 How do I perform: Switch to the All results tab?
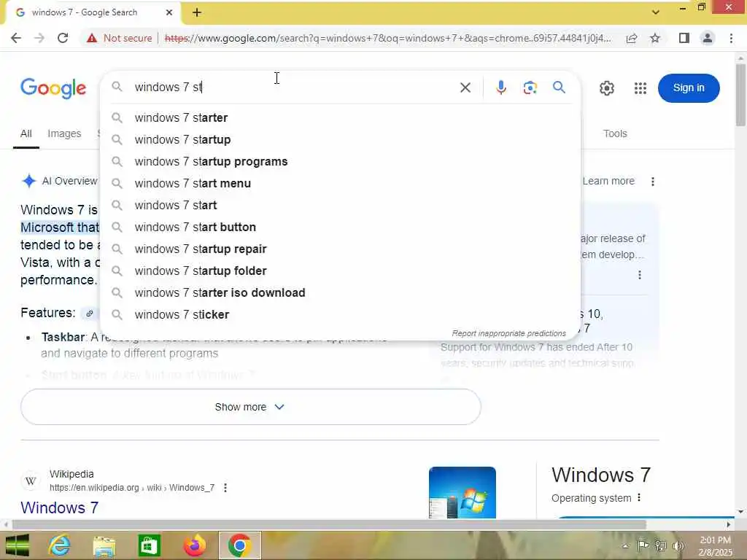tap(26, 134)
